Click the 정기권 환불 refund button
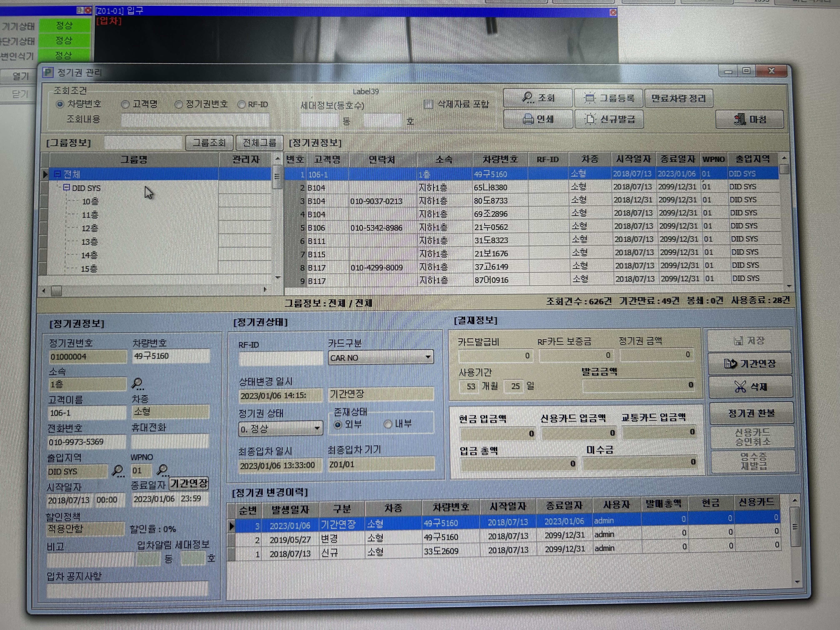Viewport: 840px width, 630px height. point(751,413)
